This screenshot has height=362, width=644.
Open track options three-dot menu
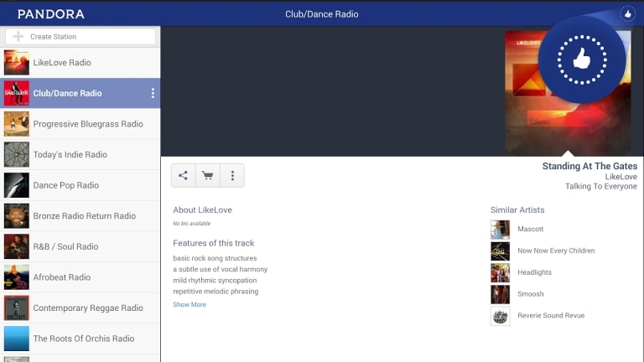point(232,176)
